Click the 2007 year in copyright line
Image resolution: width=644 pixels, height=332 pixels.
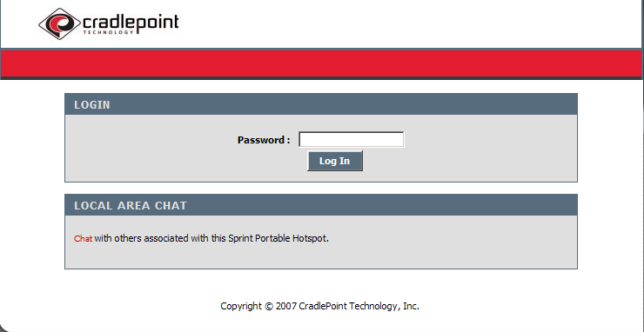click(x=286, y=306)
